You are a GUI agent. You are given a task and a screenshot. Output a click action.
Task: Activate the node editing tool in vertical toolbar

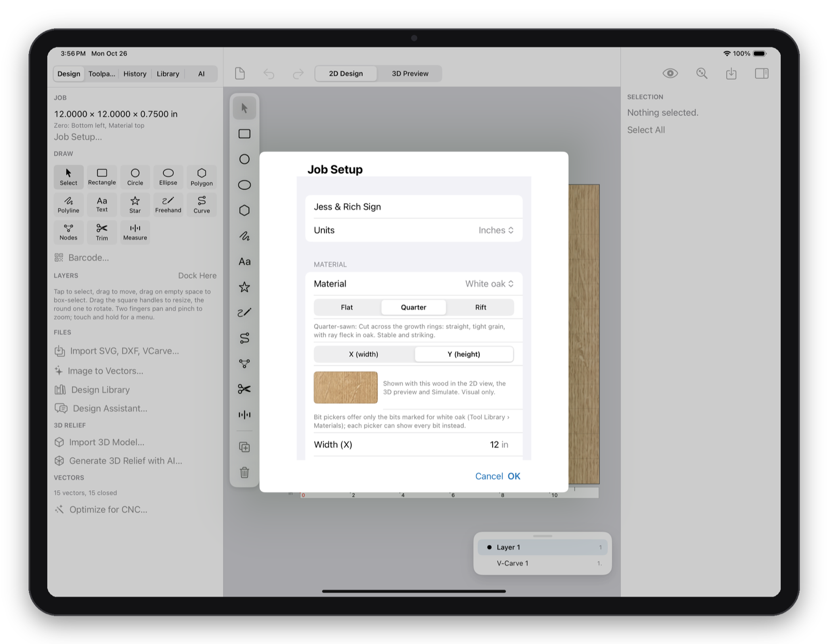[244, 364]
